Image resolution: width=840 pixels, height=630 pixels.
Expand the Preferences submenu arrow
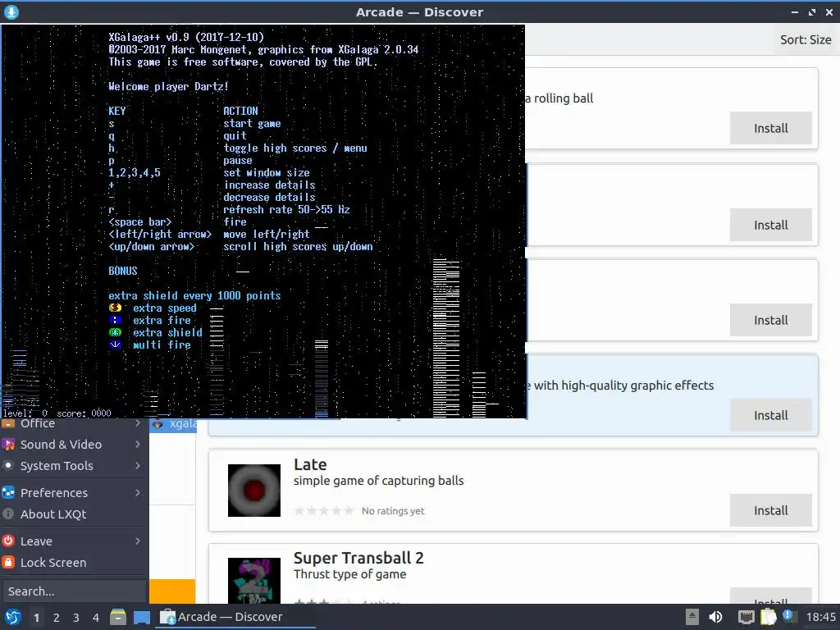(138, 493)
